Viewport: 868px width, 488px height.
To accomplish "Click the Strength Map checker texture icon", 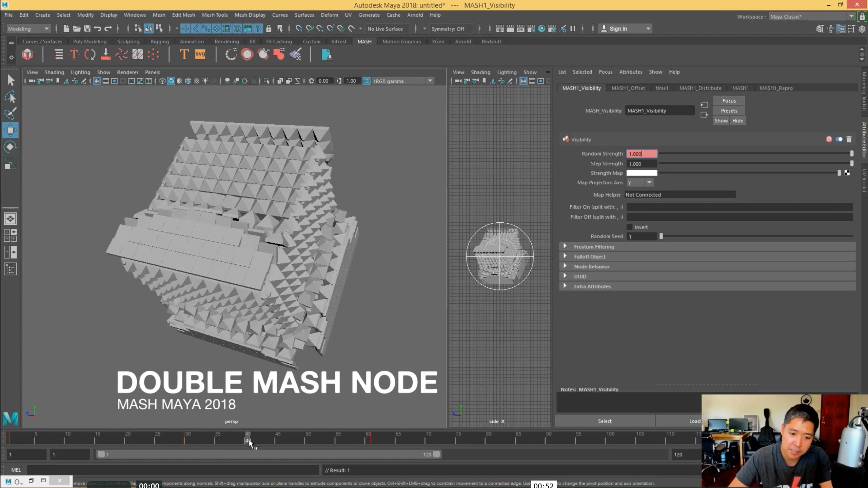I will (x=847, y=173).
